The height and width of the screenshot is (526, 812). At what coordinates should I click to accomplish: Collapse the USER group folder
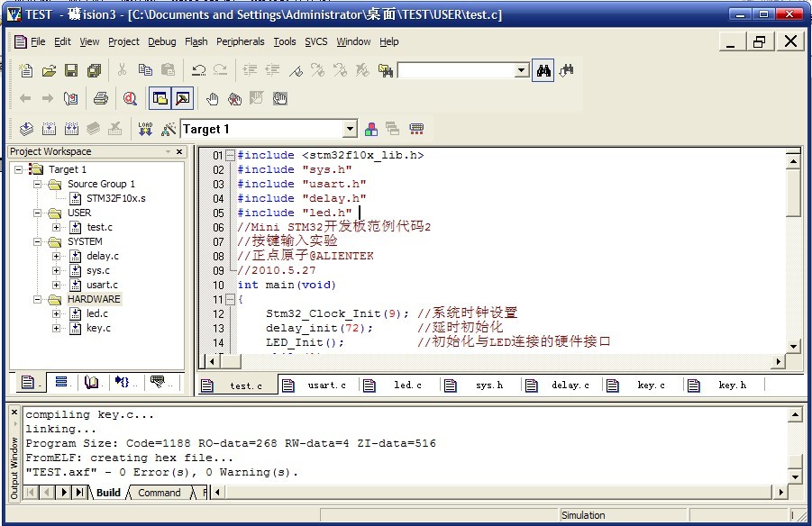point(37,213)
